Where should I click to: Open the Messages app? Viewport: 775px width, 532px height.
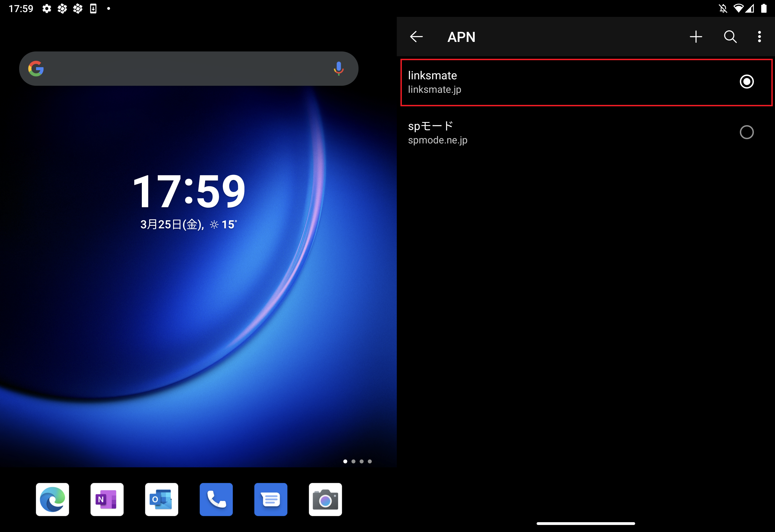[x=270, y=499]
